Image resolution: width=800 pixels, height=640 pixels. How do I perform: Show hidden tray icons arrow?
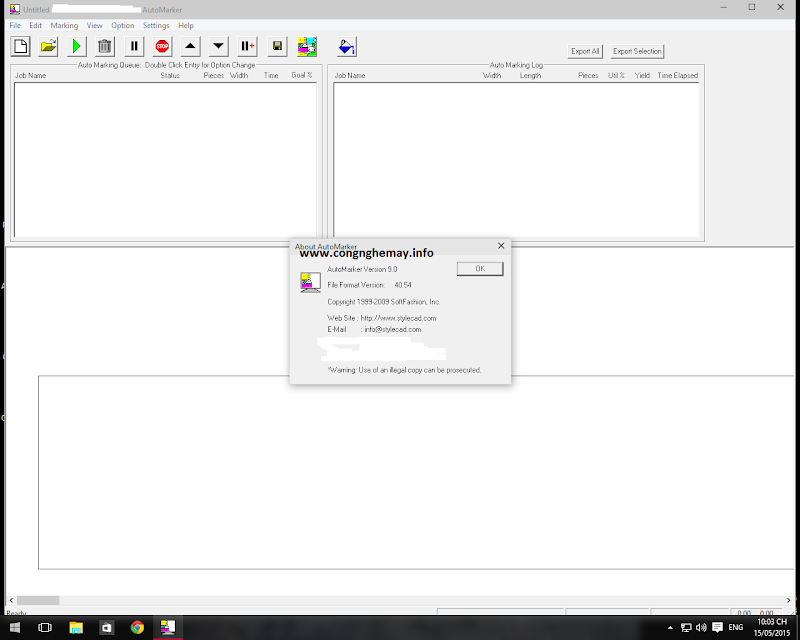coord(670,628)
